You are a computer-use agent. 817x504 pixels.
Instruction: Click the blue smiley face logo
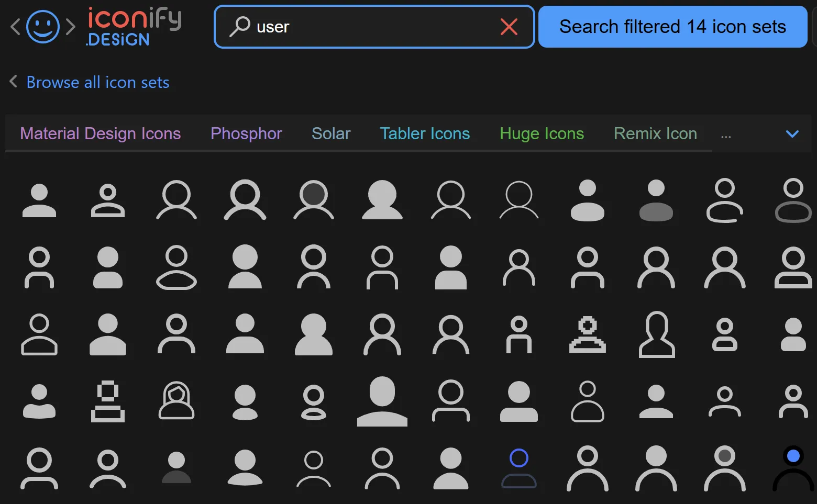[x=43, y=27]
